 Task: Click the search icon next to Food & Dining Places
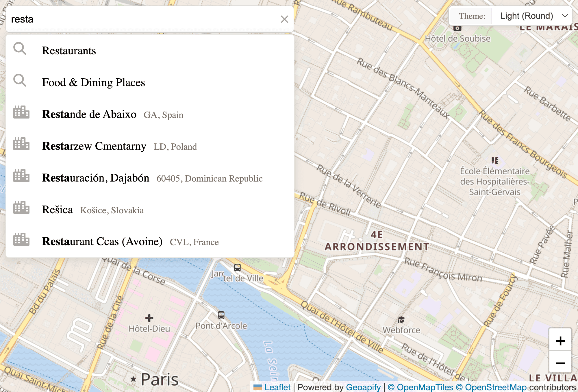pyautogui.click(x=20, y=81)
